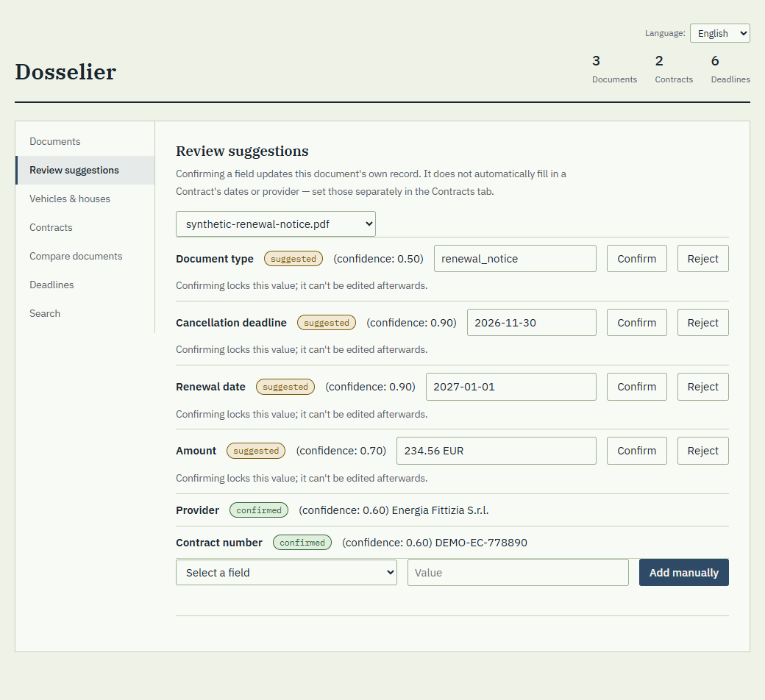Viewport: 765px width, 700px height.
Task: Edit the 234.56 EUR amount field
Action: tap(497, 451)
